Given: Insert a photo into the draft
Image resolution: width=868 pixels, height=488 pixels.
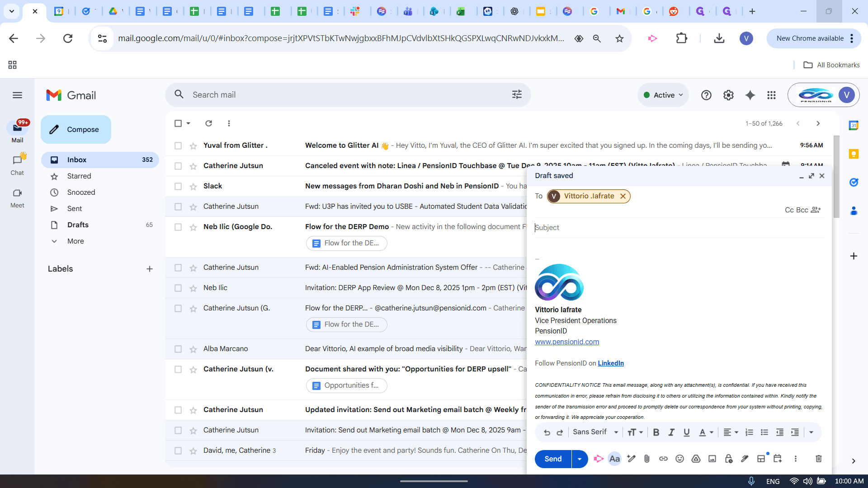Looking at the screenshot, I should [x=712, y=459].
